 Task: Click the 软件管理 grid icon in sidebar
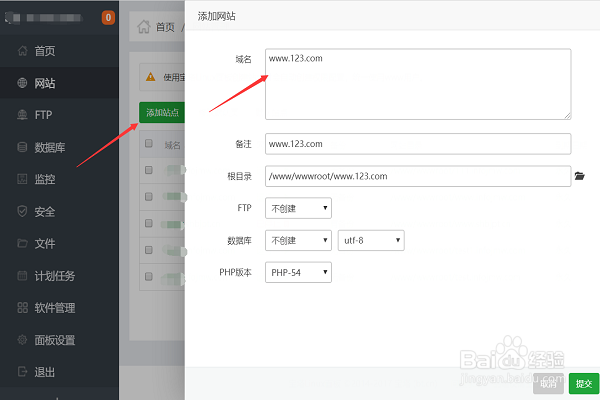pos(22,308)
